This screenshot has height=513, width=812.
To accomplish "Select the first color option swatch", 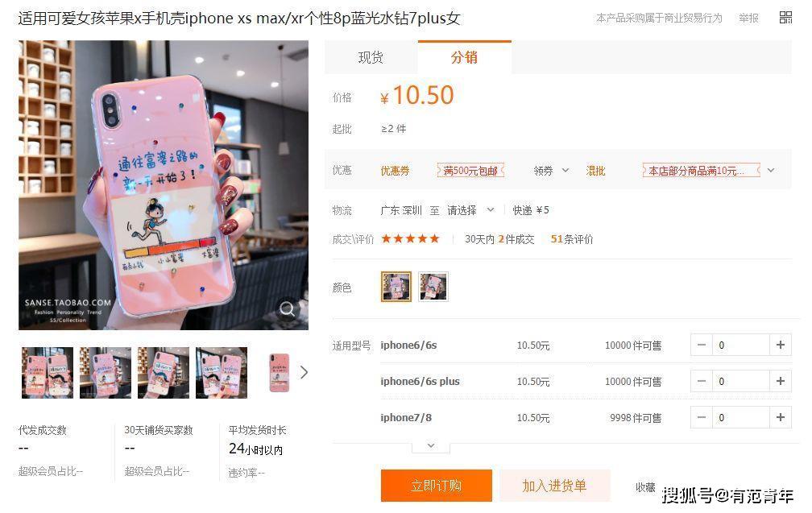I will (x=396, y=286).
